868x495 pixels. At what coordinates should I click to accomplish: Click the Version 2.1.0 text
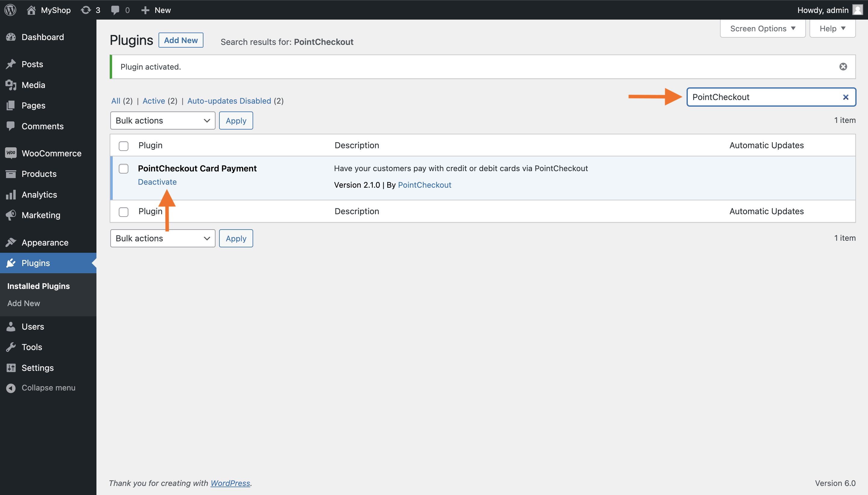click(x=357, y=185)
